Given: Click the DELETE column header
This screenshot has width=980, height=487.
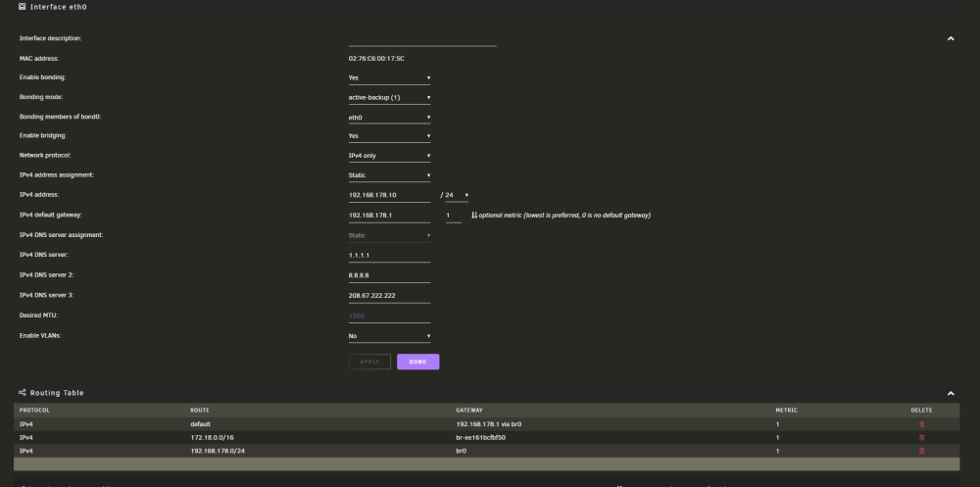Looking at the screenshot, I should tap(921, 411).
